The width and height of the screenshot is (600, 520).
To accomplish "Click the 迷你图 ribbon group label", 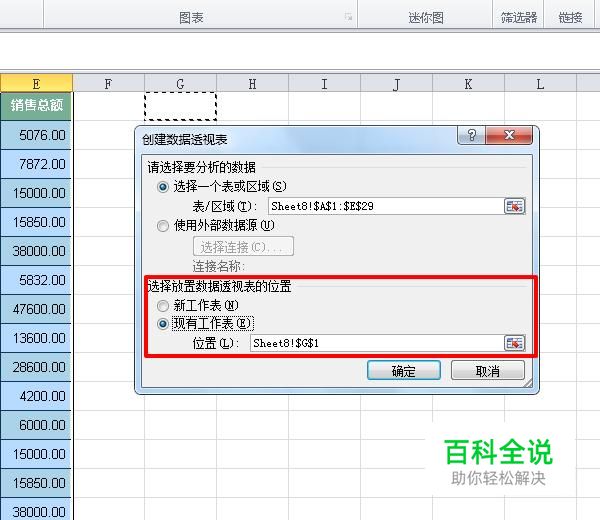I will tap(426, 17).
